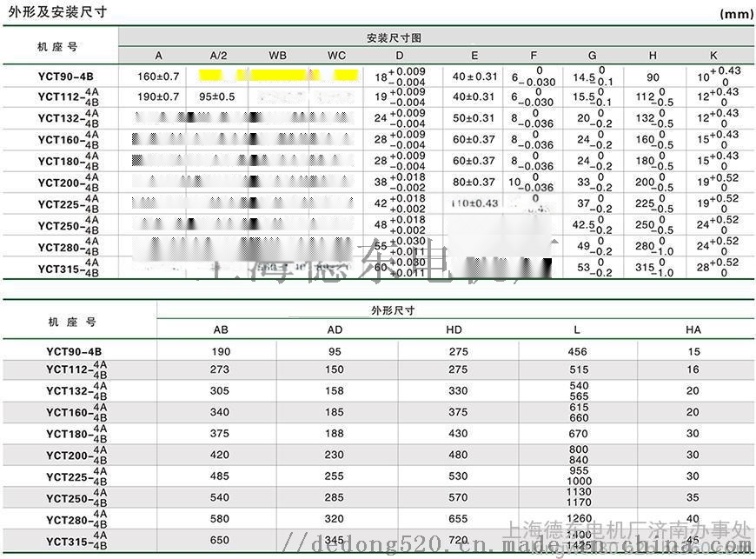
Task: Click AB value 485 for YCT225
Action: [219, 476]
